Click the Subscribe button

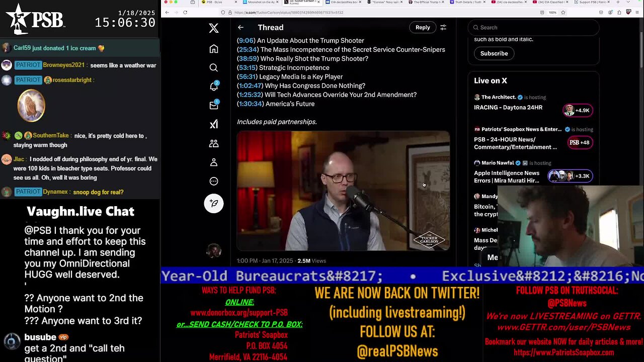pyautogui.click(x=494, y=53)
